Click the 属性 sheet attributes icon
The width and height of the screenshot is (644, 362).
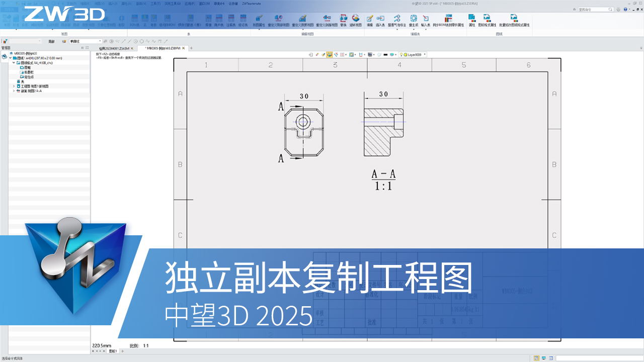tap(472, 19)
